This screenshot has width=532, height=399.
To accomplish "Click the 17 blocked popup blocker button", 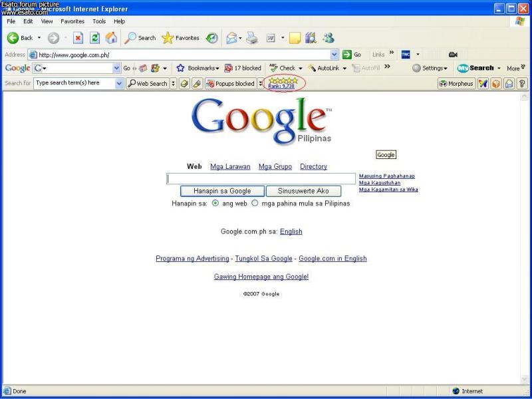I will (x=243, y=68).
